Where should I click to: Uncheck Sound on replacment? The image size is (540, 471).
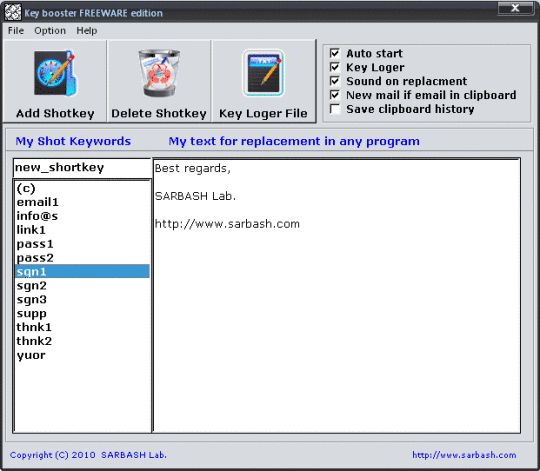[x=335, y=81]
